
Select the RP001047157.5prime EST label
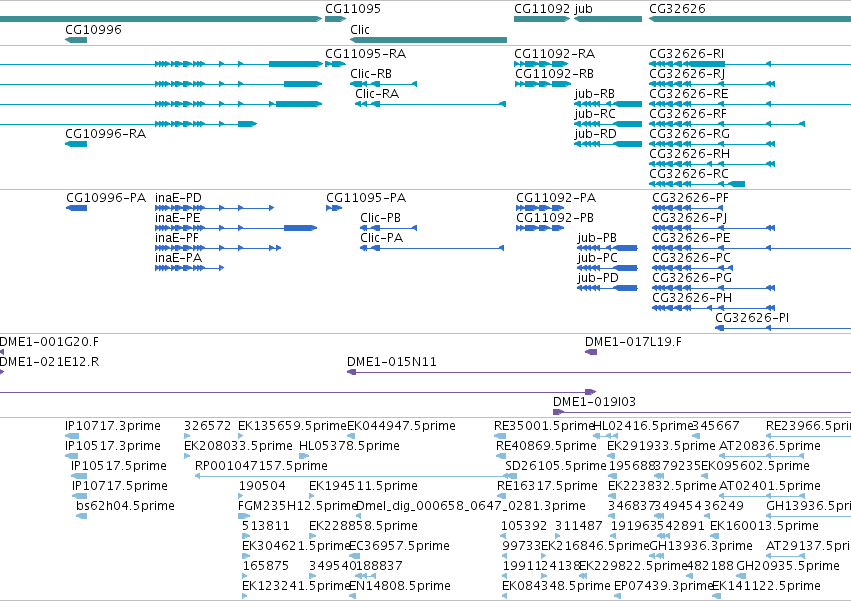(x=261, y=467)
